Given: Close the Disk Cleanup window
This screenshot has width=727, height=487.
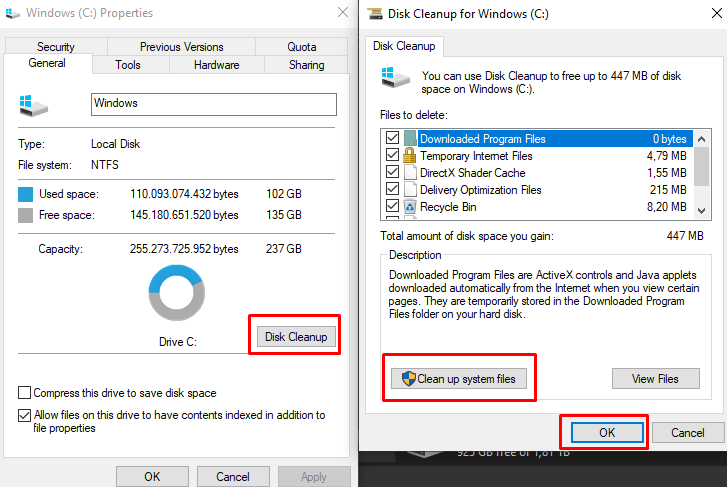Looking at the screenshot, I should (716, 13).
